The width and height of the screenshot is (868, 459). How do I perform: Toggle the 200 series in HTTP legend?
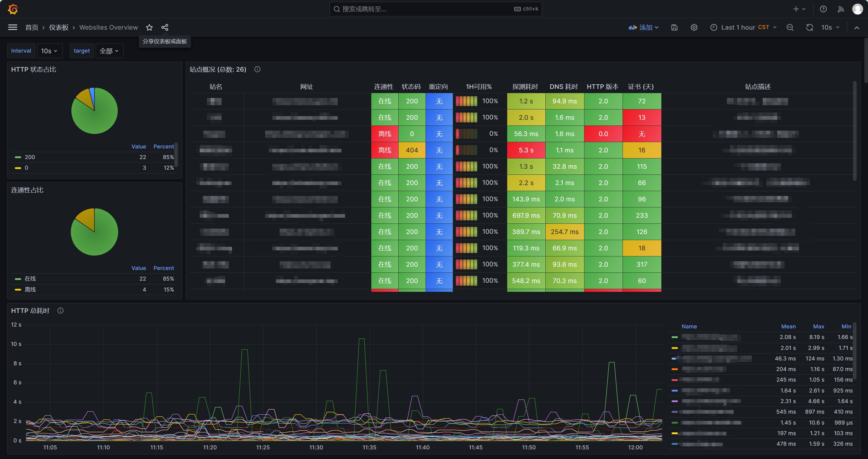pyautogui.click(x=30, y=157)
